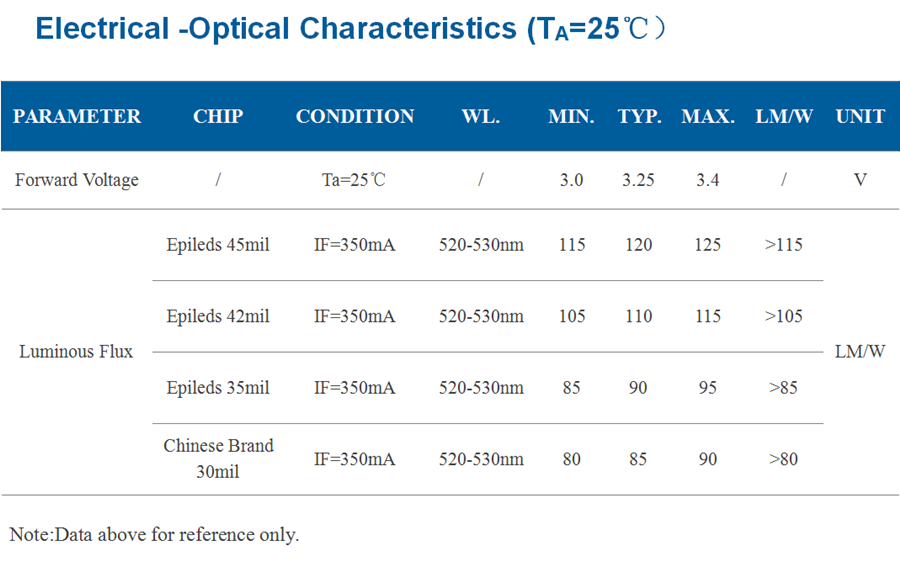Select the Forward Voltage row label
Image resolution: width=900 pixels, height=561 pixels.
coord(77,180)
